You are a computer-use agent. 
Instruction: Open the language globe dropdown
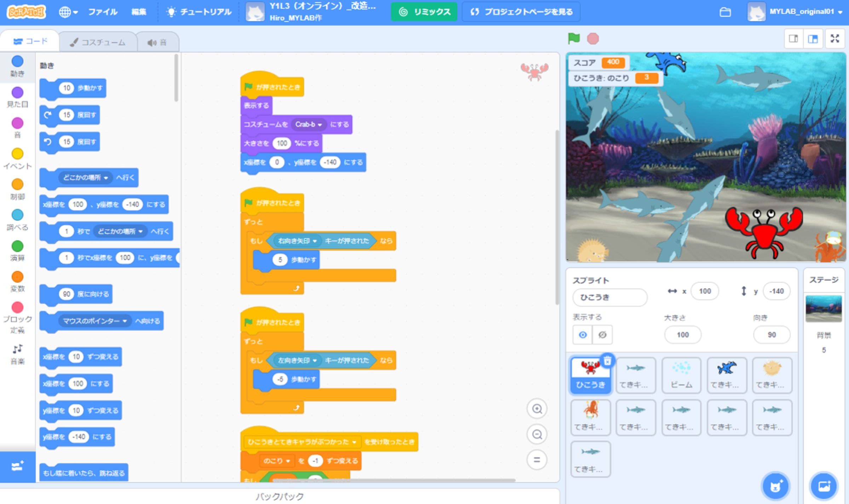click(68, 12)
